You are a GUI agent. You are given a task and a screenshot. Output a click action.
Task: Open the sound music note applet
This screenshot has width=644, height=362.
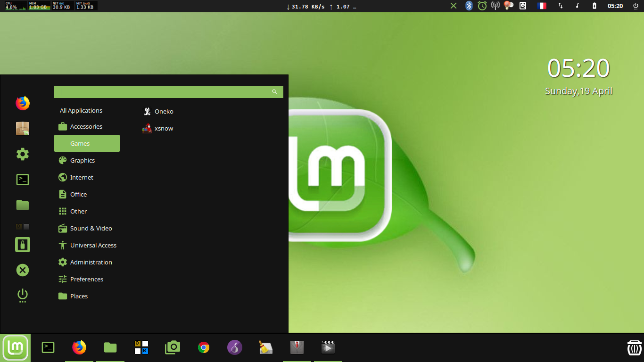(x=578, y=6)
